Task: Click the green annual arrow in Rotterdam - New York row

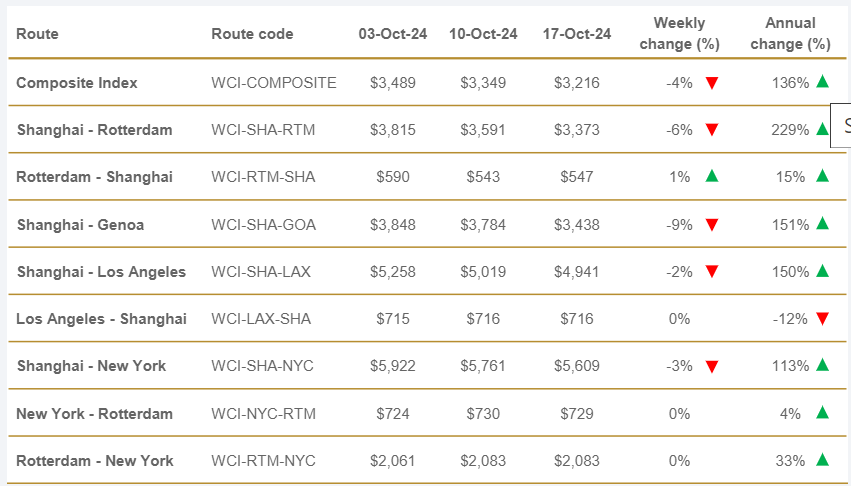Action: 822,460
